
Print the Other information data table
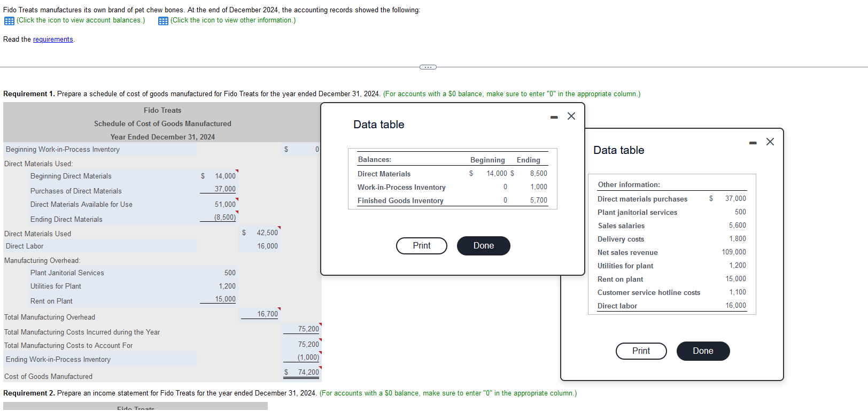tap(641, 351)
